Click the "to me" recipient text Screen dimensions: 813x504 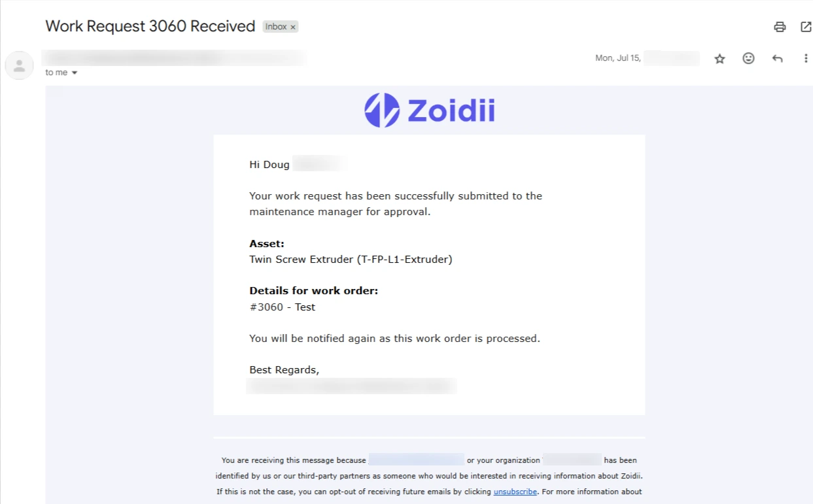point(56,73)
